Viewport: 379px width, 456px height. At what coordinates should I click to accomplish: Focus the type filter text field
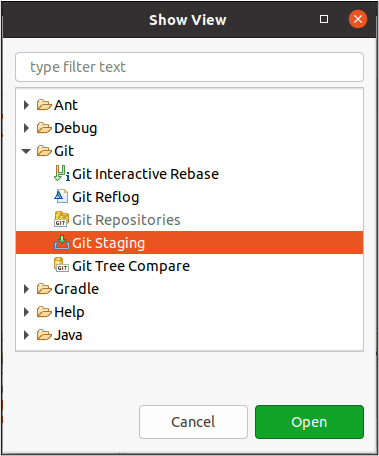click(189, 67)
